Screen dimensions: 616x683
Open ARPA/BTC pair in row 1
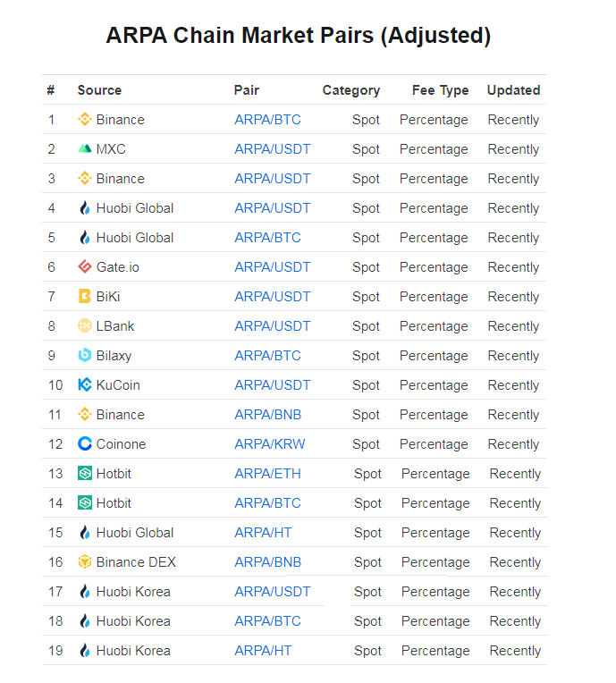[267, 120]
